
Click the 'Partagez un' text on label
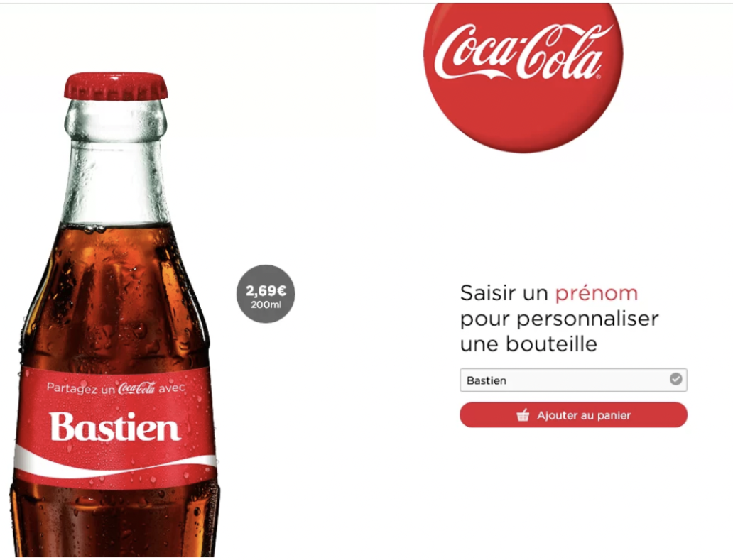point(81,388)
